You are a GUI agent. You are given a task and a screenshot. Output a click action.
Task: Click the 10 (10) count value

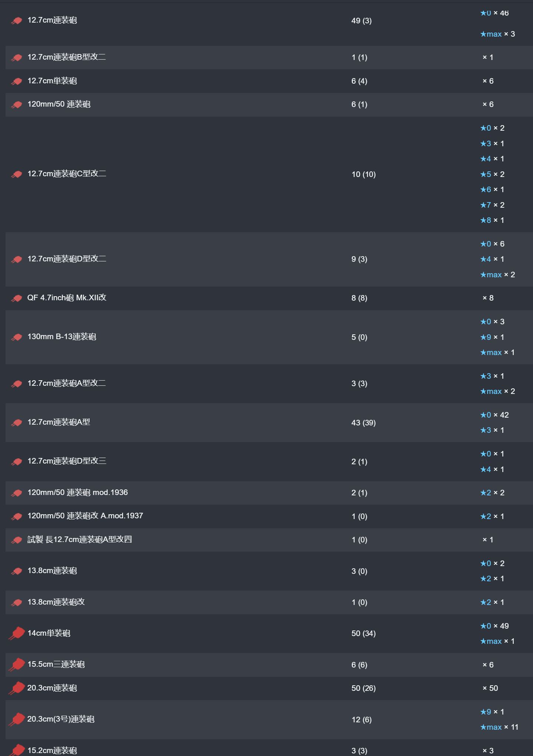tap(363, 174)
